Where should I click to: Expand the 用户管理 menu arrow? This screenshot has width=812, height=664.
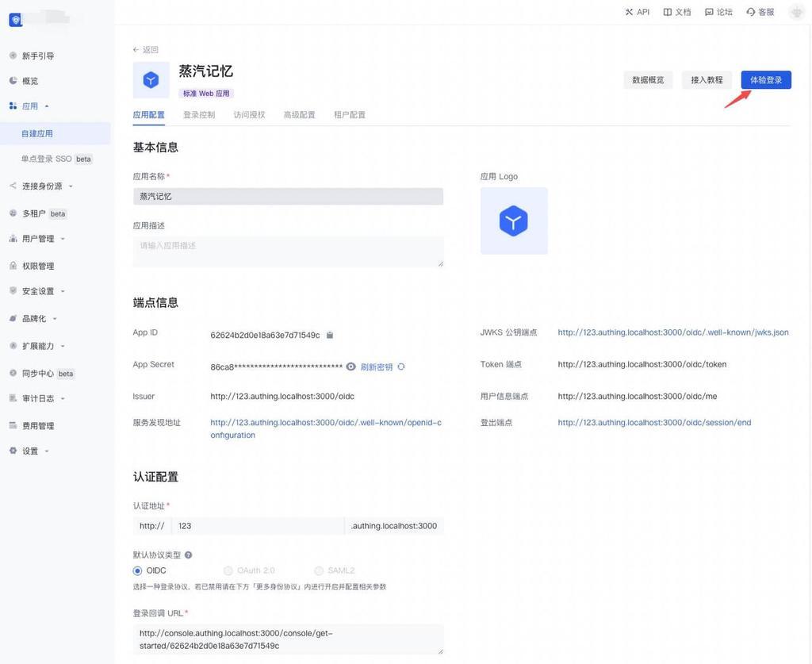[63, 239]
